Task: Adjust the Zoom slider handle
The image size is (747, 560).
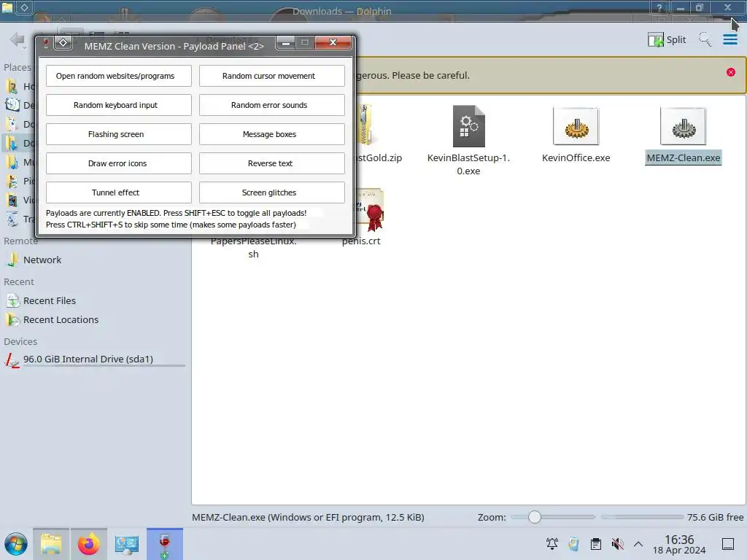Action: (x=535, y=517)
